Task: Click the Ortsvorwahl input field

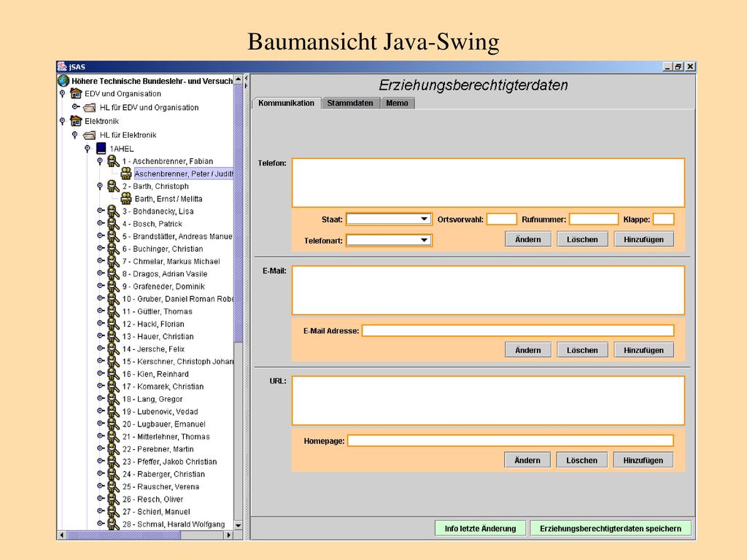Action: point(502,219)
